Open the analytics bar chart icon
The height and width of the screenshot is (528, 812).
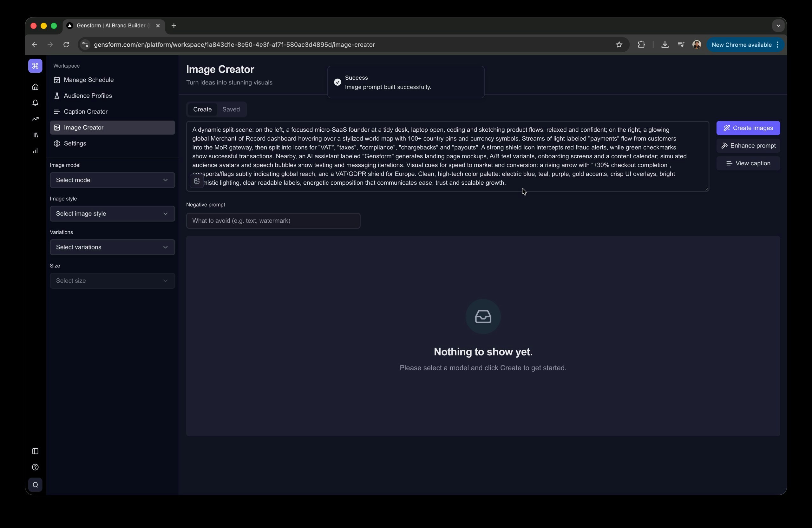pos(35,151)
